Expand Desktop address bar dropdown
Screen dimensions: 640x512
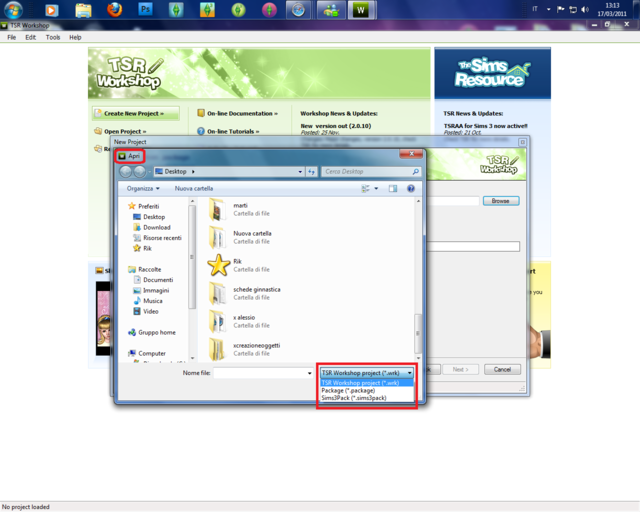tap(300, 172)
